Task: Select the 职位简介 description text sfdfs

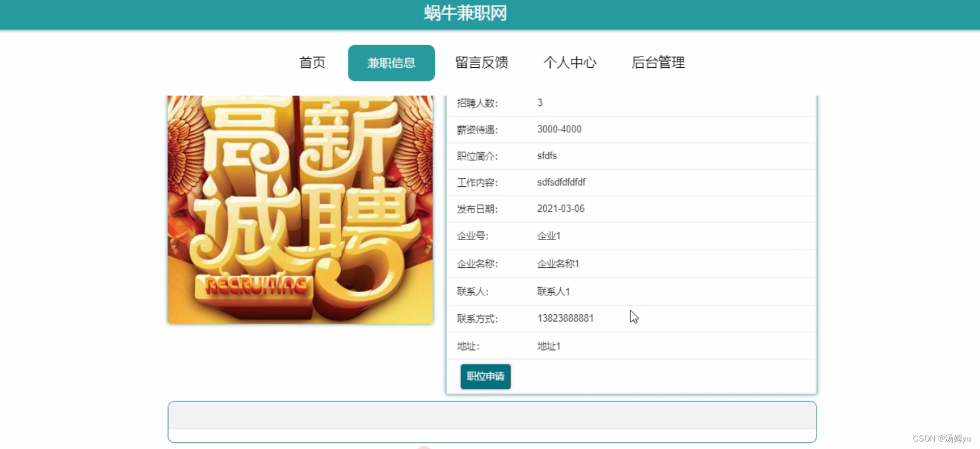Action: pos(546,156)
